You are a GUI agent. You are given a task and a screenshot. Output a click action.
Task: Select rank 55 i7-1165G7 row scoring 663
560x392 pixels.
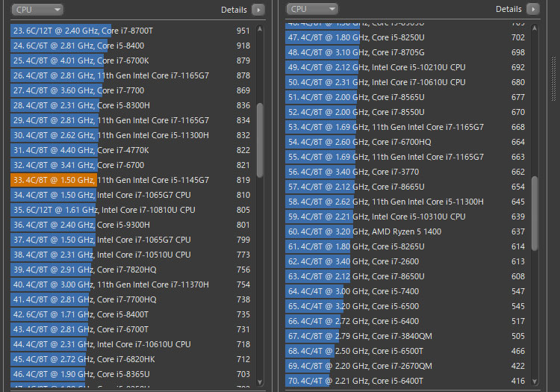pos(405,157)
